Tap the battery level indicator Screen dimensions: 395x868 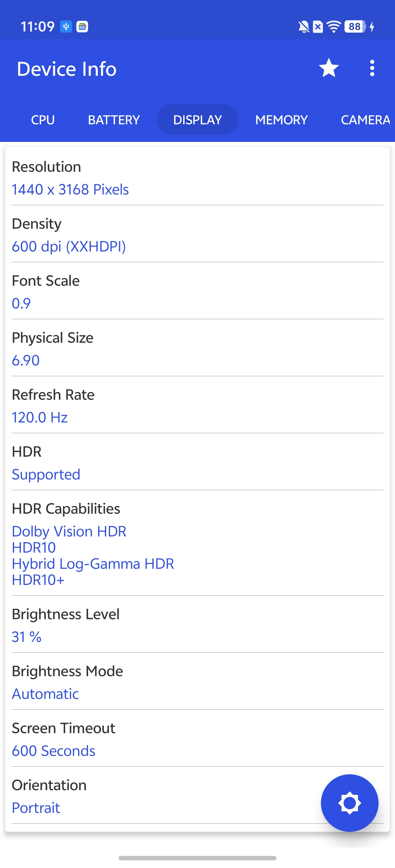pos(355,27)
